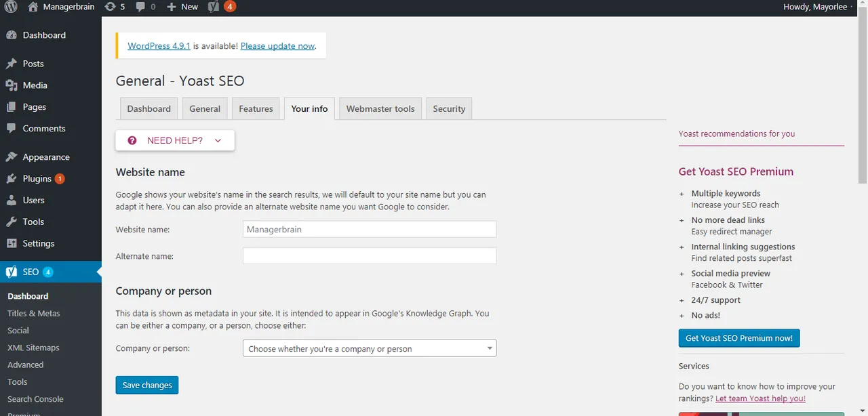
Task: Click the Plugins plug icon in sidebar
Action: point(12,179)
